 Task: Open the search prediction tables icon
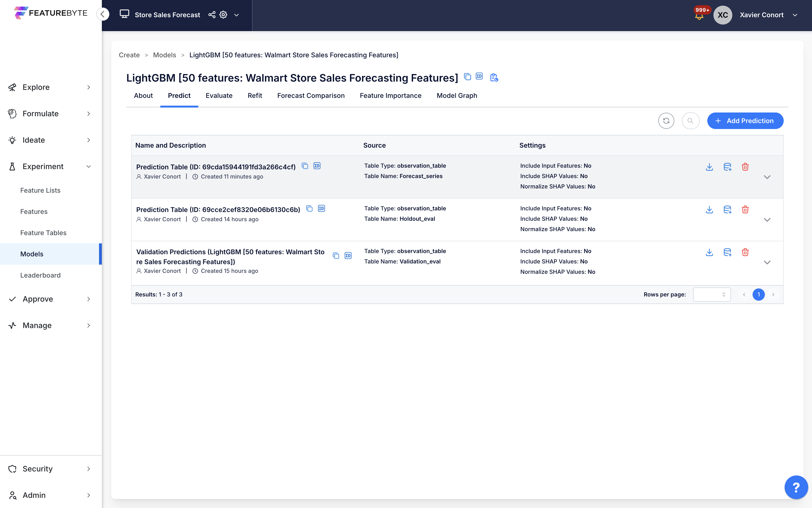[x=690, y=121]
